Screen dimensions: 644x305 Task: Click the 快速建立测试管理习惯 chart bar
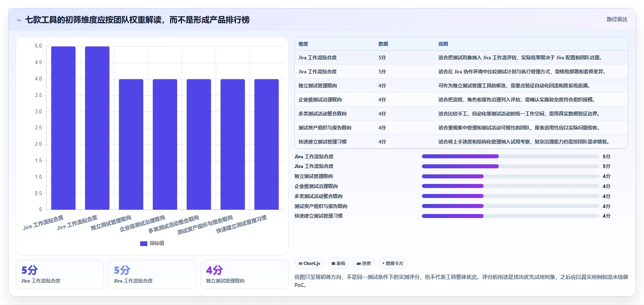(x=266, y=144)
